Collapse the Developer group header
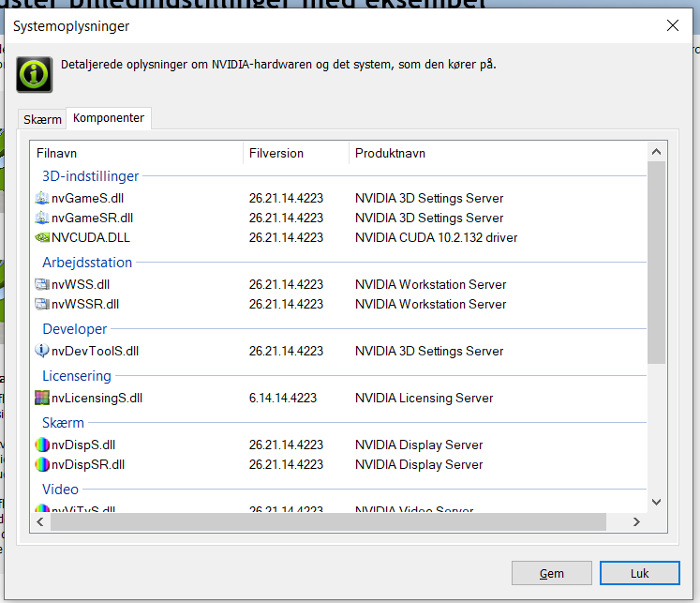The width and height of the screenshot is (700, 603). [x=75, y=329]
